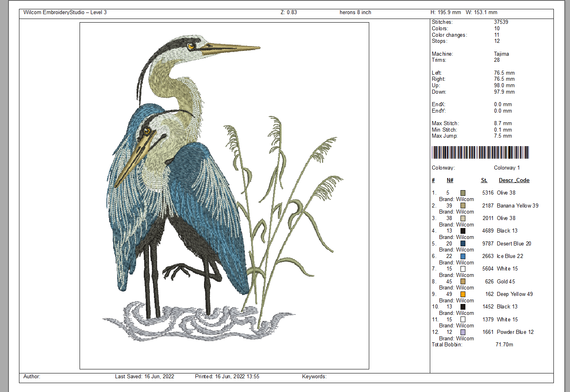Click the Banana Yellow 39 color swatch
Image resolution: width=570 pixels, height=392 pixels.
[x=463, y=205]
